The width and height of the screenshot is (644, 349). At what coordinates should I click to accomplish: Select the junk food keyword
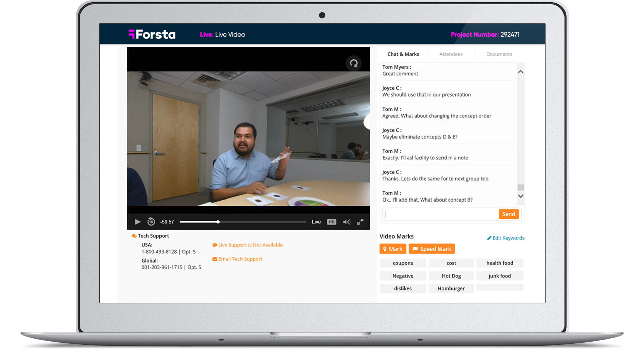coord(499,276)
